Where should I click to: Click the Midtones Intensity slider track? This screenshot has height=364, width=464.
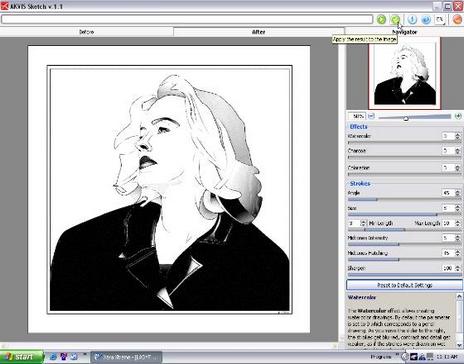click(404, 244)
